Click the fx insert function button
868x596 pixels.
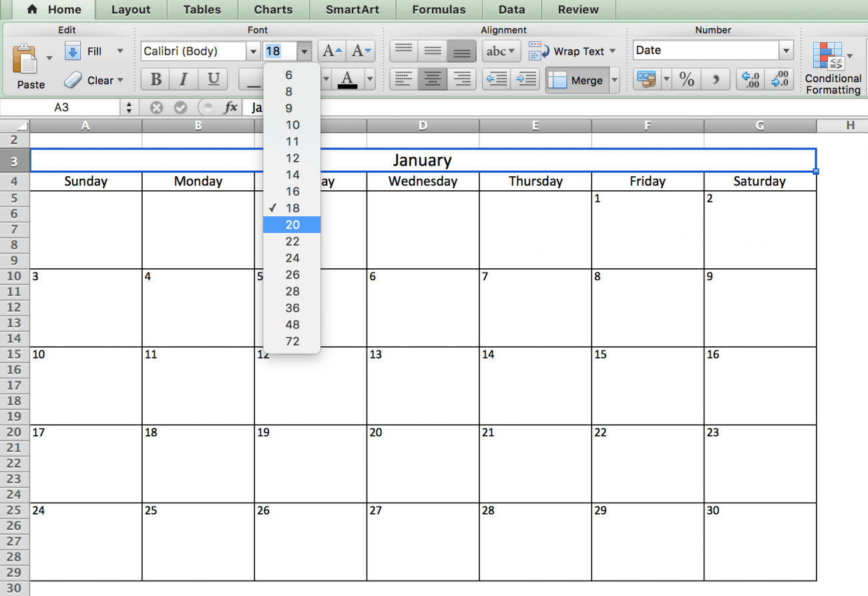click(230, 107)
